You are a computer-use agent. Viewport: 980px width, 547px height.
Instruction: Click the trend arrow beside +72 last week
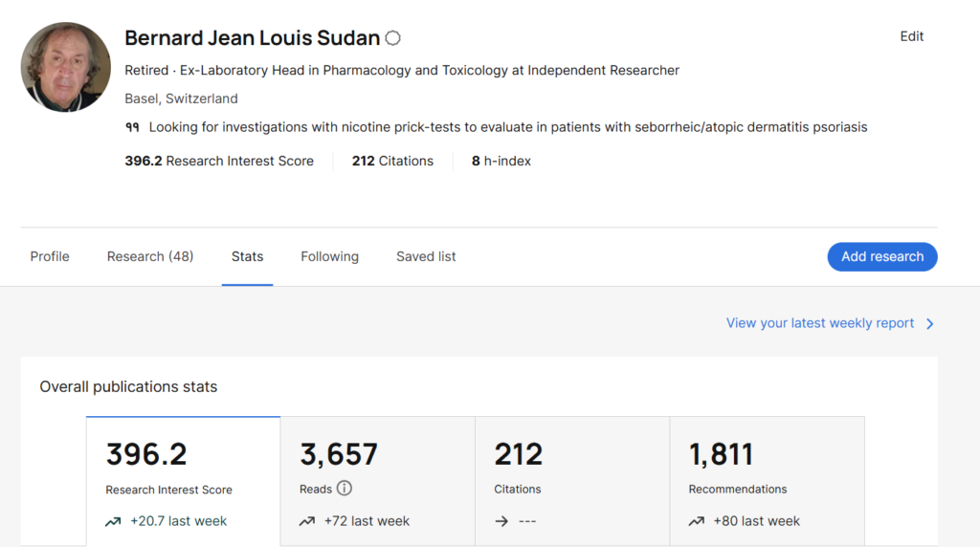[307, 521]
